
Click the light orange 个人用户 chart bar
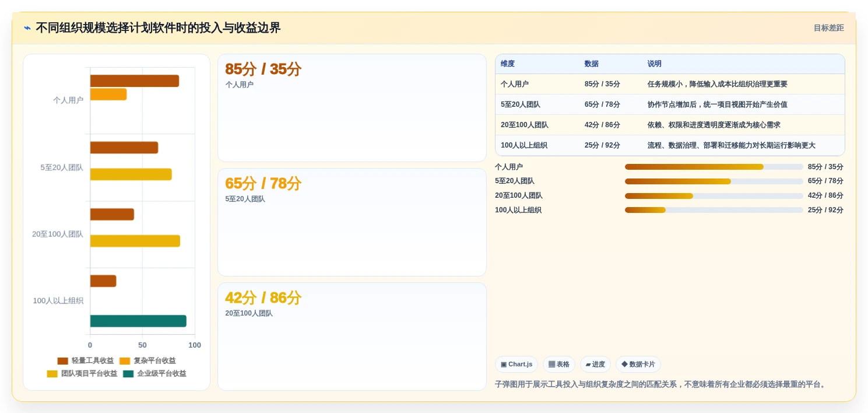click(x=108, y=94)
